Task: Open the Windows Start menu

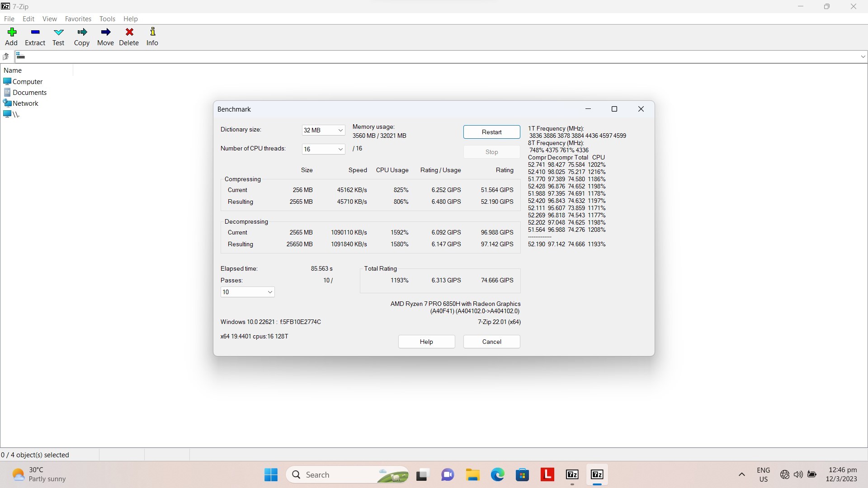Action: tap(271, 474)
